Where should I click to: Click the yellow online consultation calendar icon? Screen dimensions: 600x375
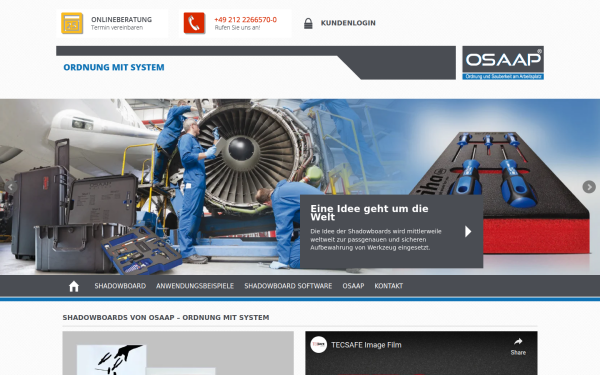[72, 23]
